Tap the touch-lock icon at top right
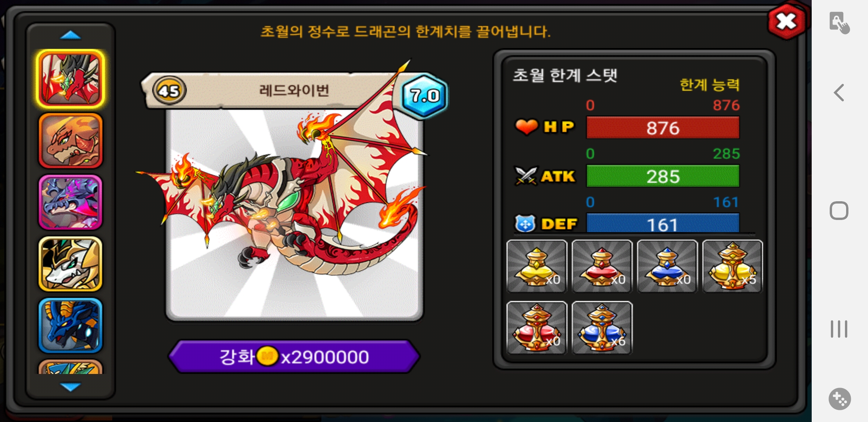The image size is (868, 422). pos(839,23)
